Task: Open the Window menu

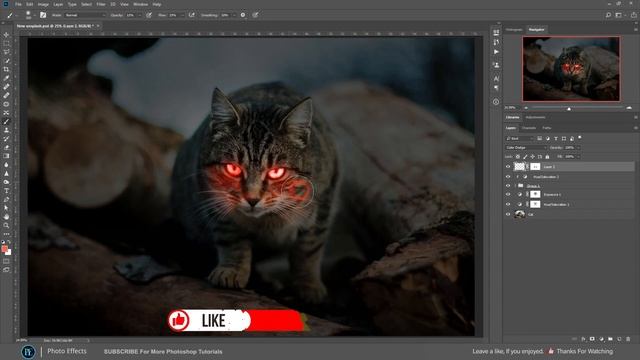Action: coord(140,4)
